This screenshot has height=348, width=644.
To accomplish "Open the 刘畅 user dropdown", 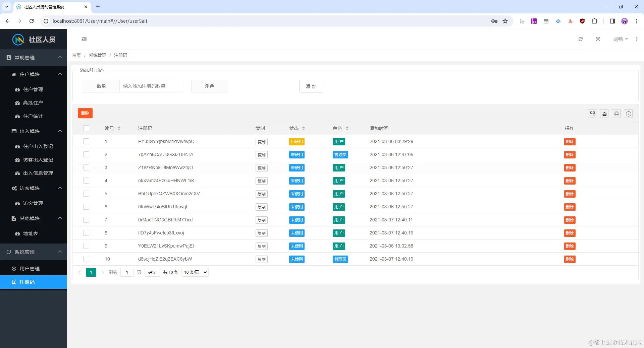I will 621,39.
